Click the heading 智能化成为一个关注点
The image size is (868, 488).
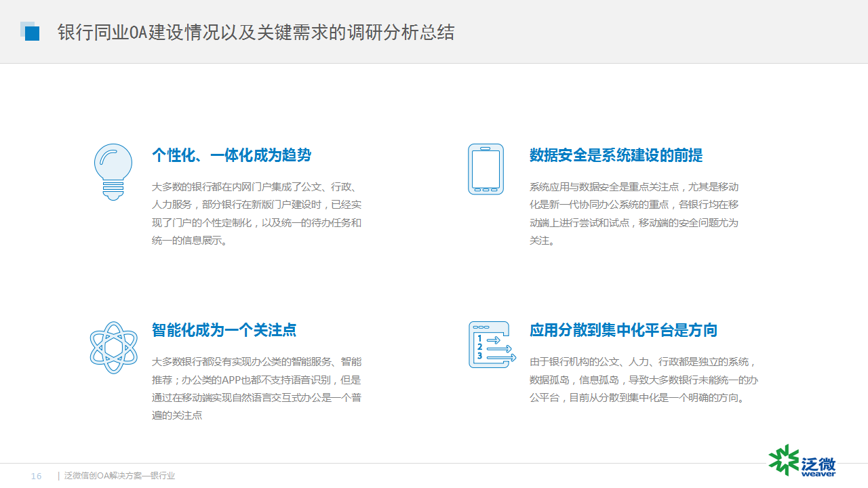pyautogui.click(x=224, y=330)
